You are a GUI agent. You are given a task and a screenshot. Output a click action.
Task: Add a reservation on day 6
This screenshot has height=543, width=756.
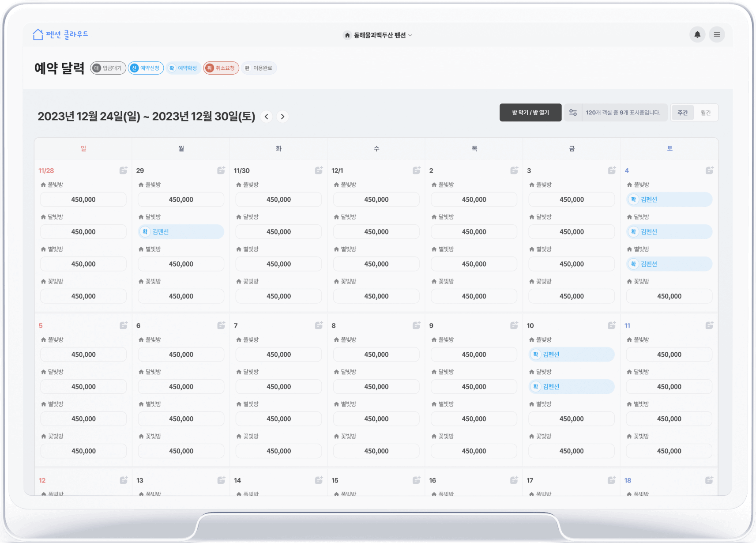coord(221,325)
